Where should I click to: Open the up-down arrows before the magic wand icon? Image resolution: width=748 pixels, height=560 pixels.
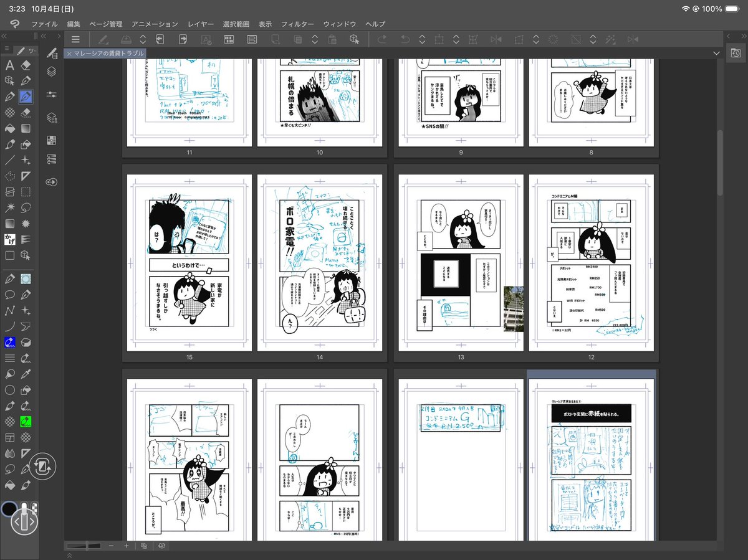pos(593,39)
